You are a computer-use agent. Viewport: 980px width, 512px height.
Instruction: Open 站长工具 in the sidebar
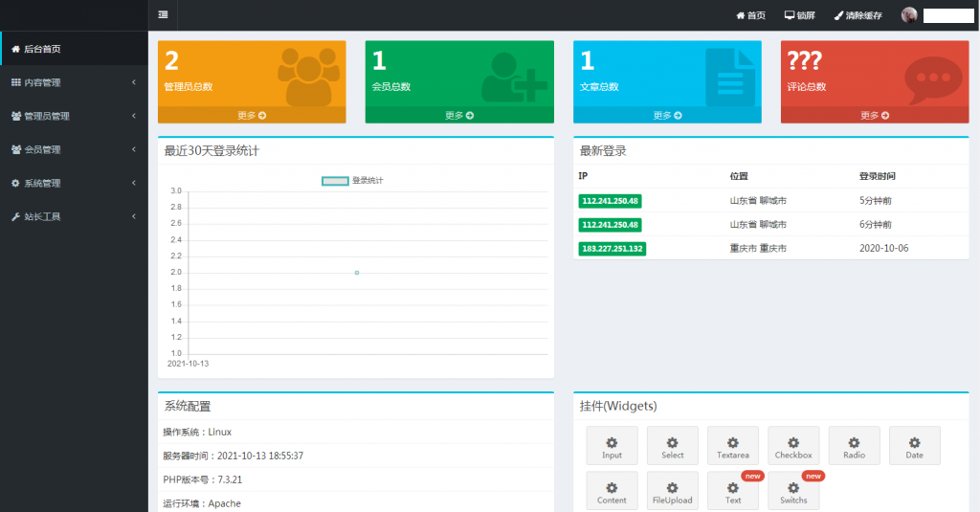(x=74, y=216)
